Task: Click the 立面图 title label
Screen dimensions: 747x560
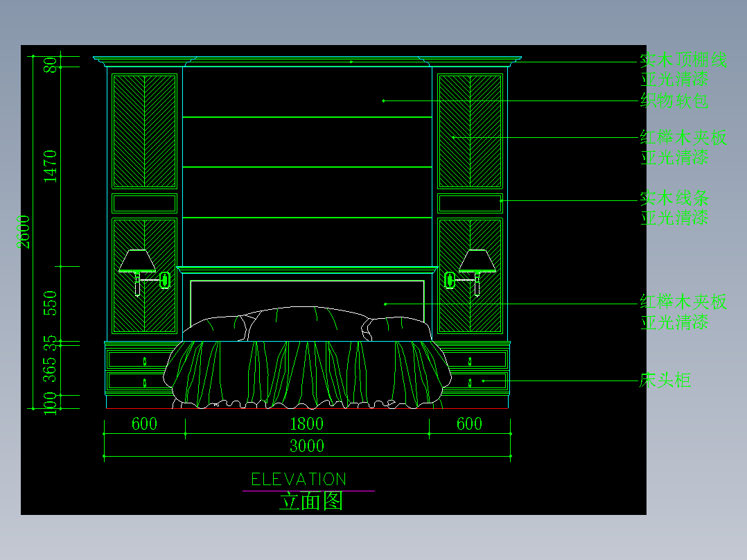Action: (311, 501)
